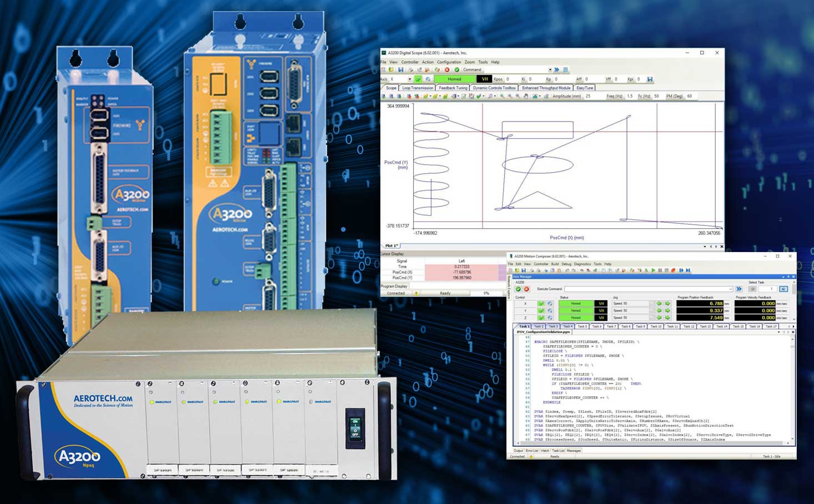This screenshot has height=504, width=814.
Task: Open Digital Scope Zoom menu
Action: pyautogui.click(x=470, y=62)
